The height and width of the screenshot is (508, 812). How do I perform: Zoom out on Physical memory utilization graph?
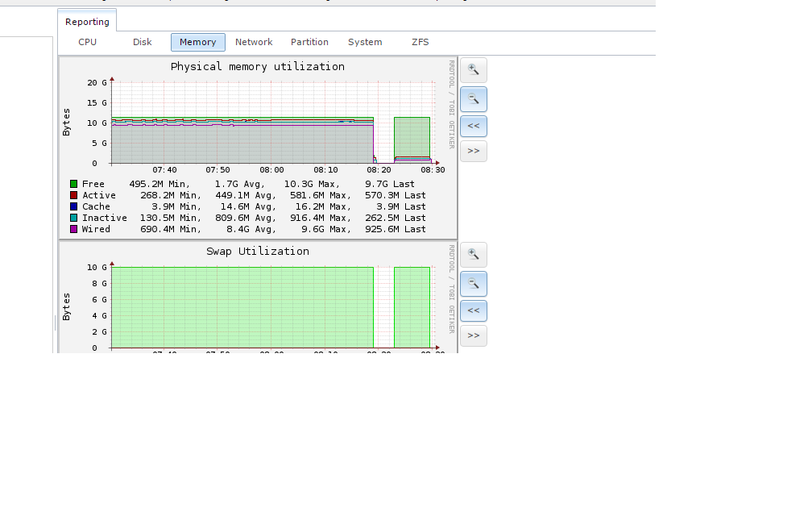click(x=474, y=98)
